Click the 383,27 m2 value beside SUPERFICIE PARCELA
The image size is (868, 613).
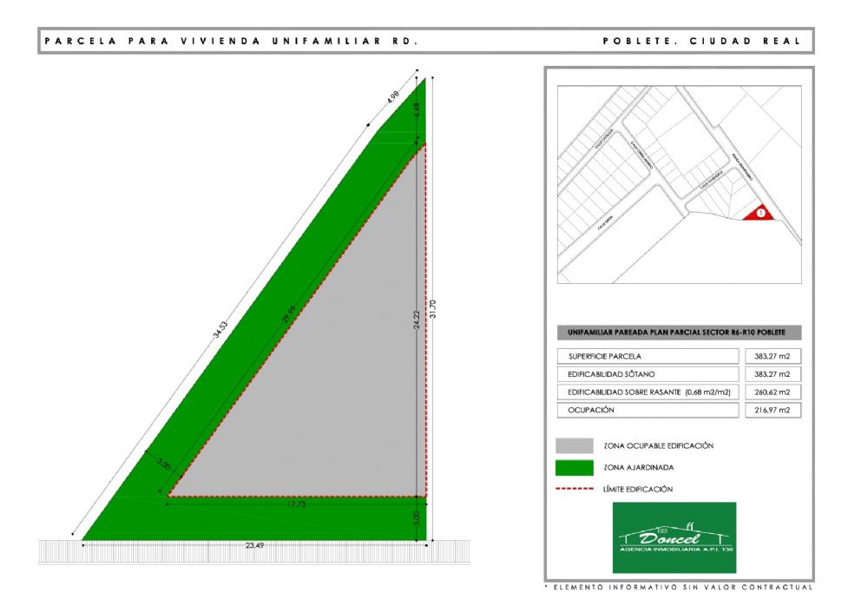(773, 356)
